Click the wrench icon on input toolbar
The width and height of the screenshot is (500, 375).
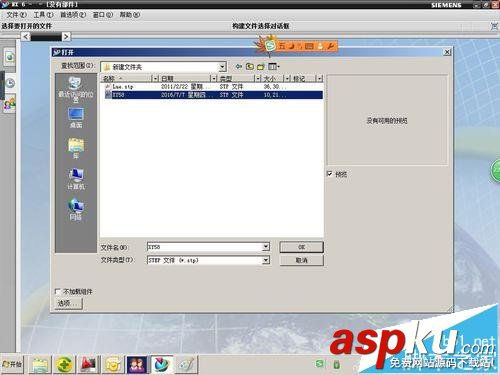[330, 46]
